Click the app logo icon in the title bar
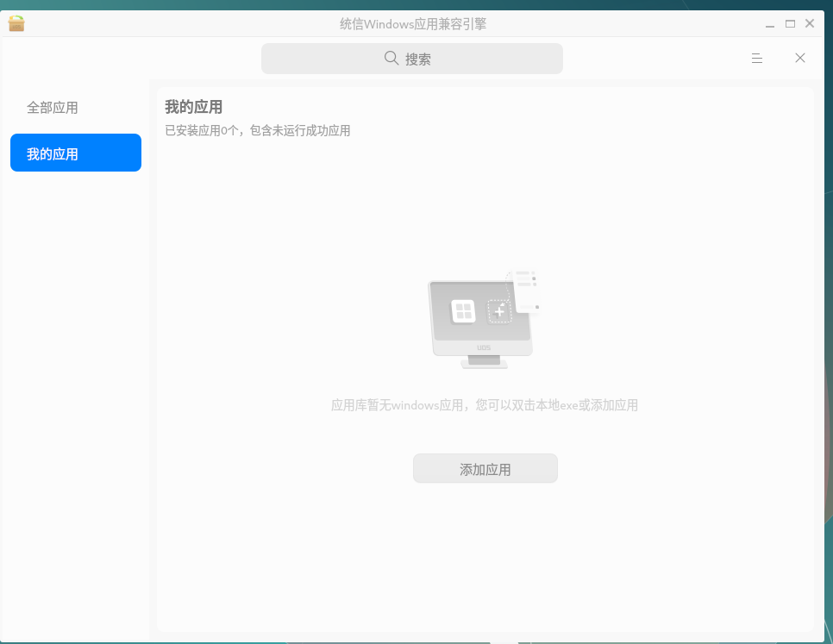 coord(16,23)
